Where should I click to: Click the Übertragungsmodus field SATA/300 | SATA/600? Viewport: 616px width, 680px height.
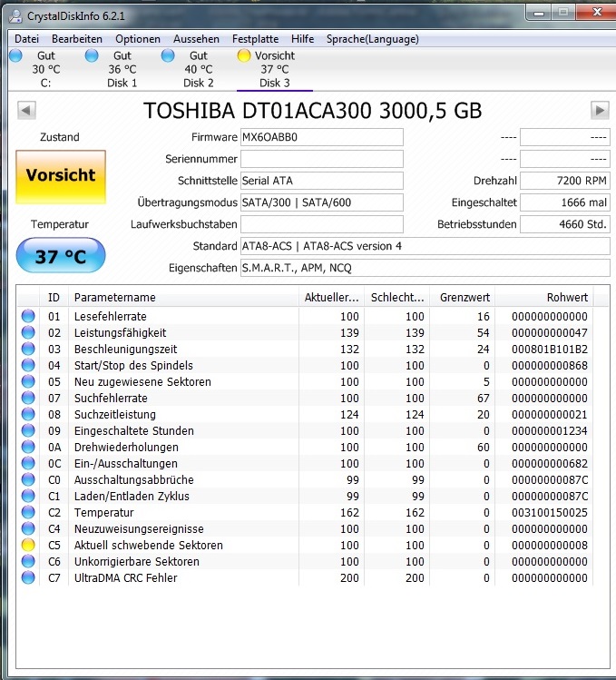322,202
